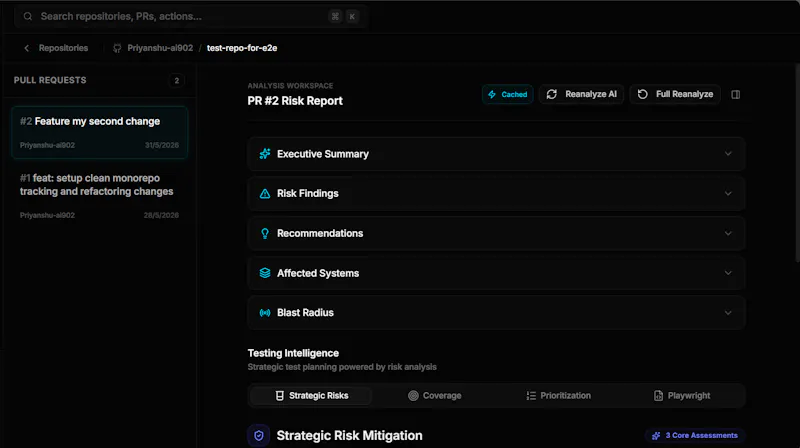Click the Risk Findings chevron
The image size is (800, 448).
(728, 194)
